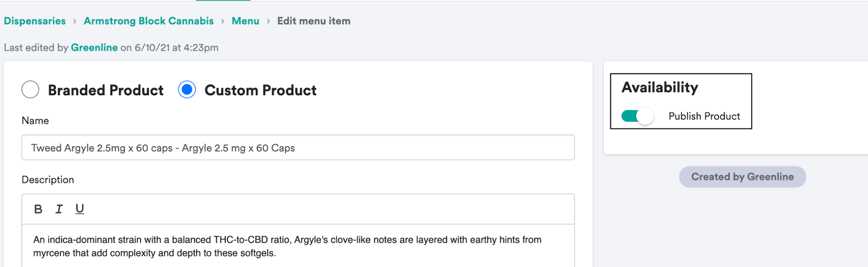Click the Availability panel heading
The image size is (868, 267).
point(660,88)
